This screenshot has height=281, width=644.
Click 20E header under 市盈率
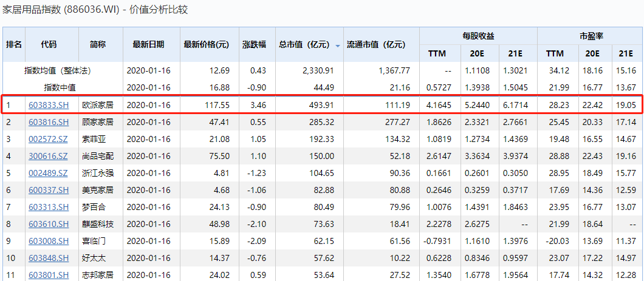click(x=592, y=54)
